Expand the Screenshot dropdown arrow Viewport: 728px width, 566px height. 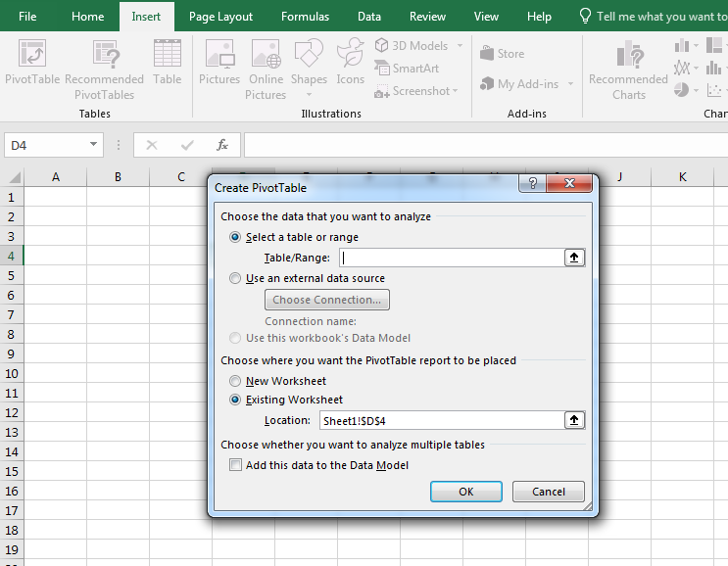coord(455,91)
